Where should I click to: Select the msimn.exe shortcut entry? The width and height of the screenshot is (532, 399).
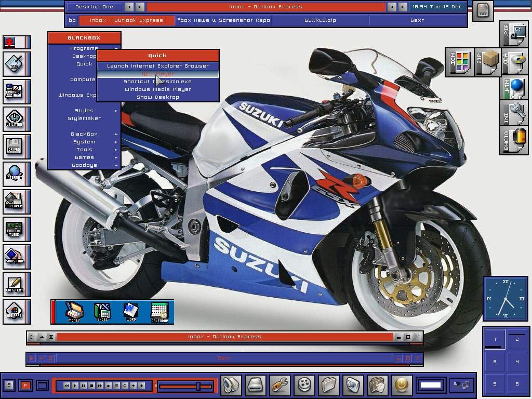point(158,82)
